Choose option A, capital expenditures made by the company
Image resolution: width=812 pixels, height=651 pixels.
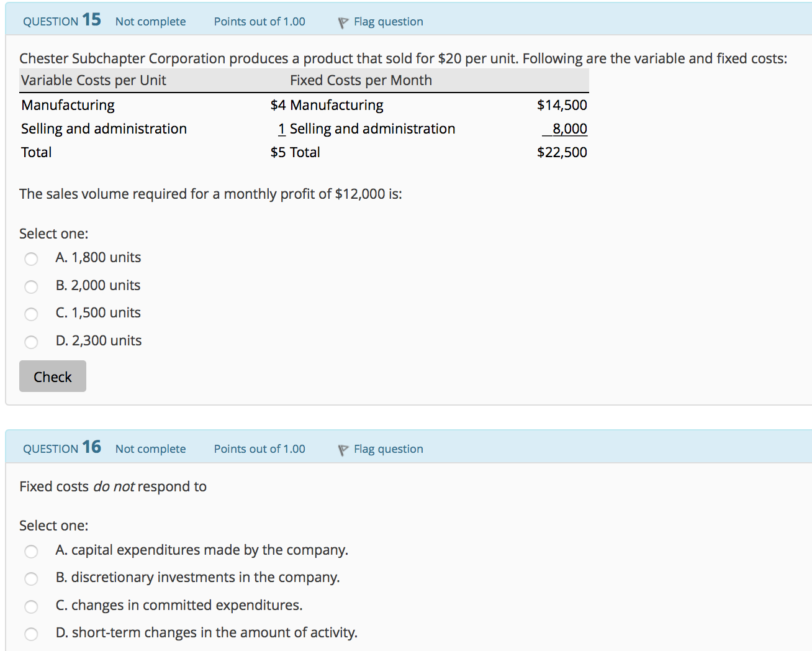(31, 551)
